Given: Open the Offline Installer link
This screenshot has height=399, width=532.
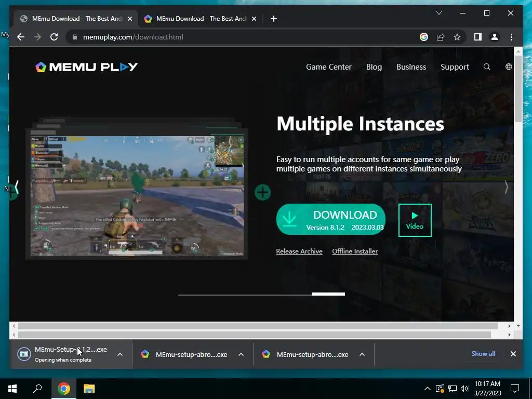Looking at the screenshot, I should 355,251.
